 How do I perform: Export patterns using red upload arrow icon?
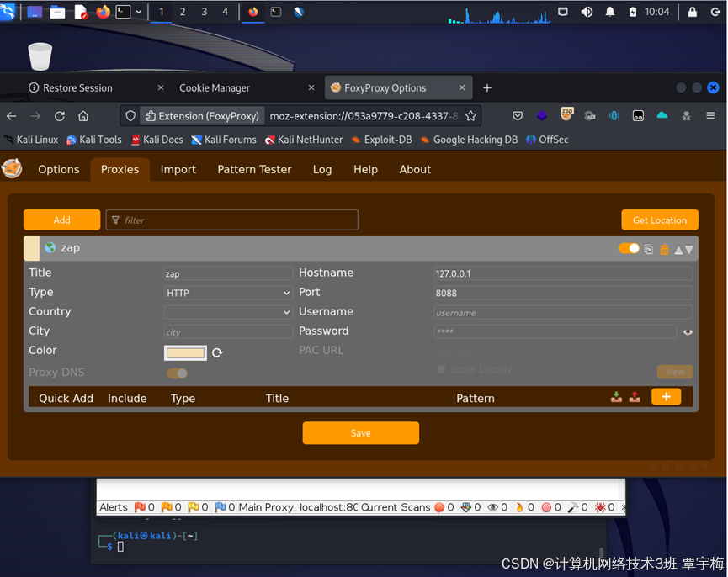tap(635, 396)
